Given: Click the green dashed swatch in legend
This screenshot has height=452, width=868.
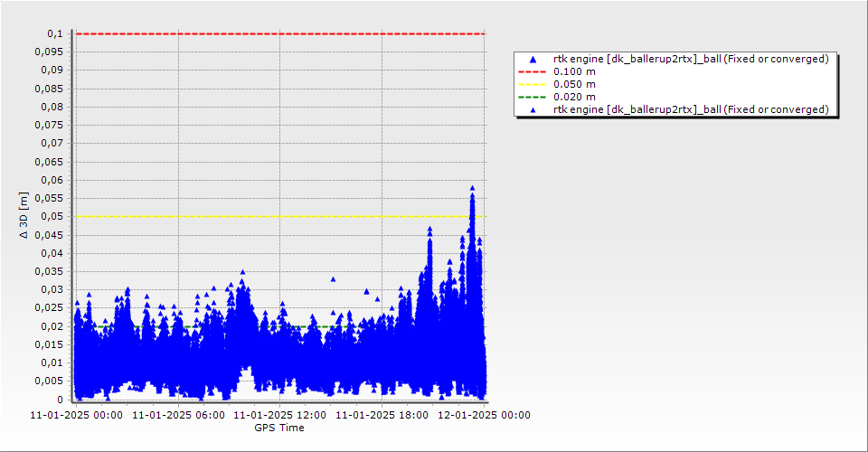Looking at the screenshot, I should tap(532, 98).
